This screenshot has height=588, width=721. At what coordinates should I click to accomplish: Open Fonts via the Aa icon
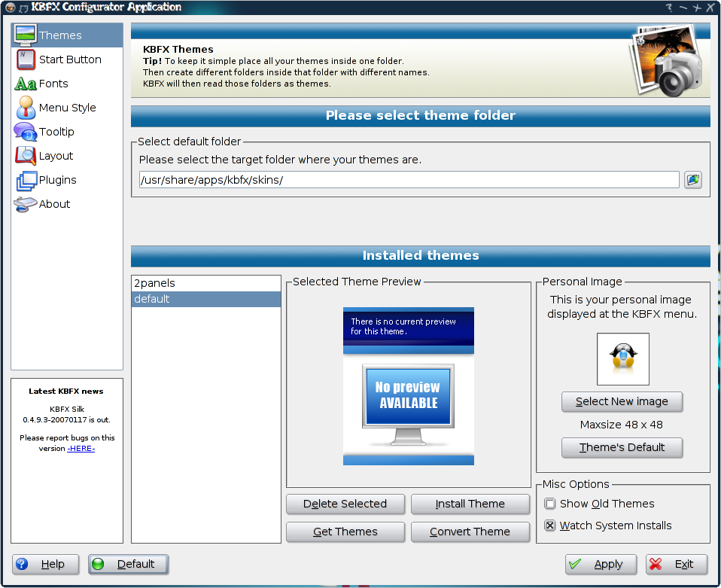coord(26,84)
